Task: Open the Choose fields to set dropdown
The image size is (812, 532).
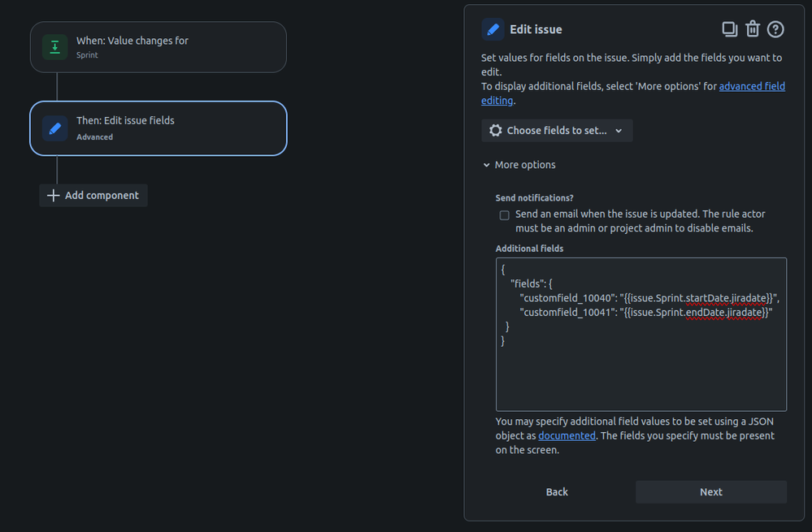Action: point(557,131)
